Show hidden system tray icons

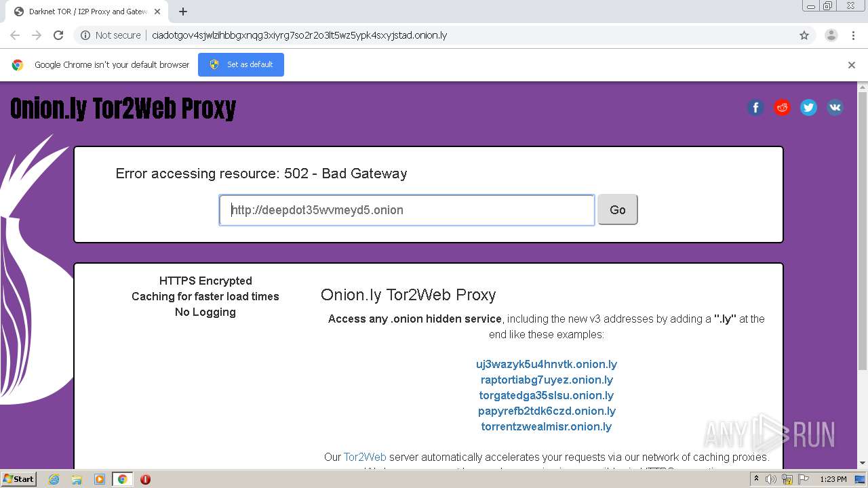(x=756, y=479)
